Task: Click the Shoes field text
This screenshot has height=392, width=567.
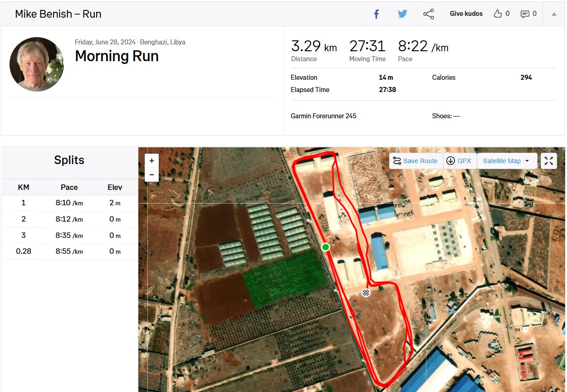Action: 446,116
